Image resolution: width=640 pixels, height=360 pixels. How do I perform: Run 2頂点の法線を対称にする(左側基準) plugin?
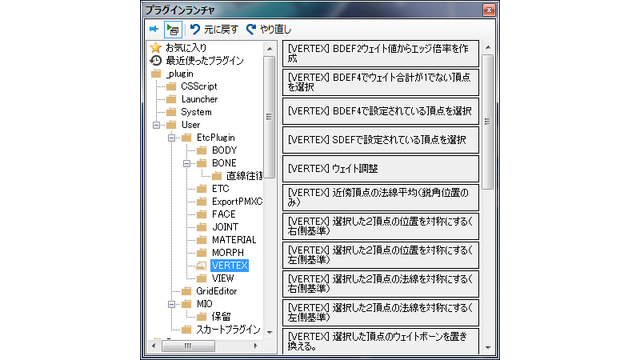pyautogui.click(x=380, y=312)
